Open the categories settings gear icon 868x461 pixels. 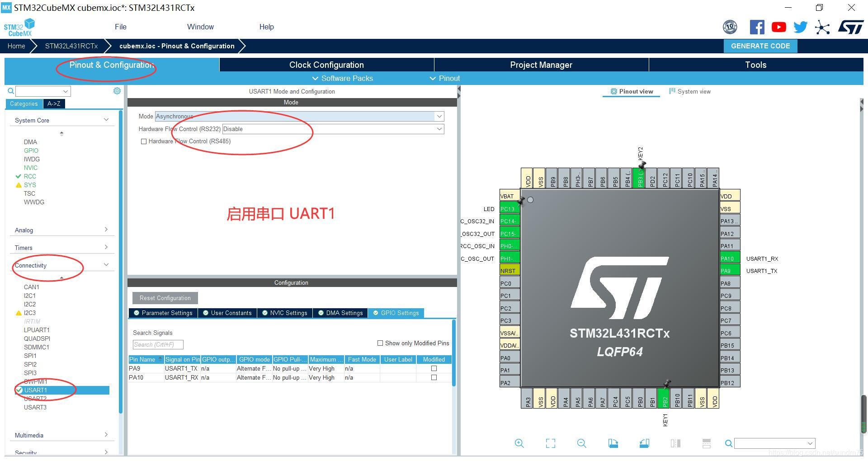[x=117, y=91]
